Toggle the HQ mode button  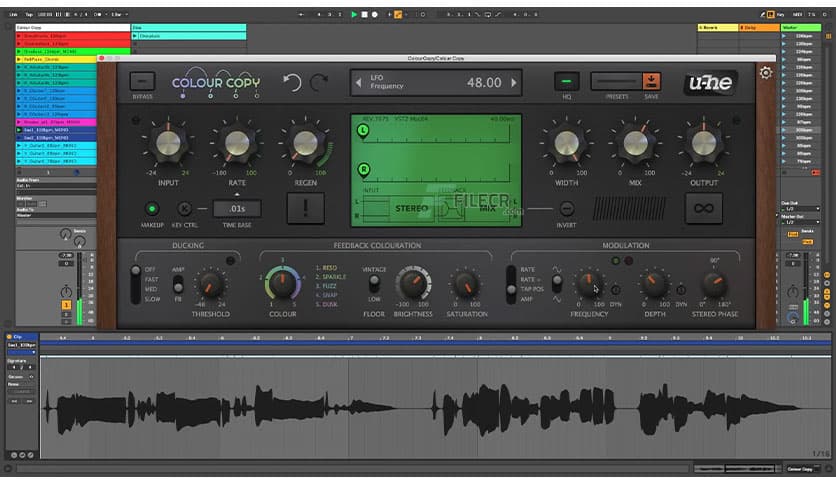[567, 82]
